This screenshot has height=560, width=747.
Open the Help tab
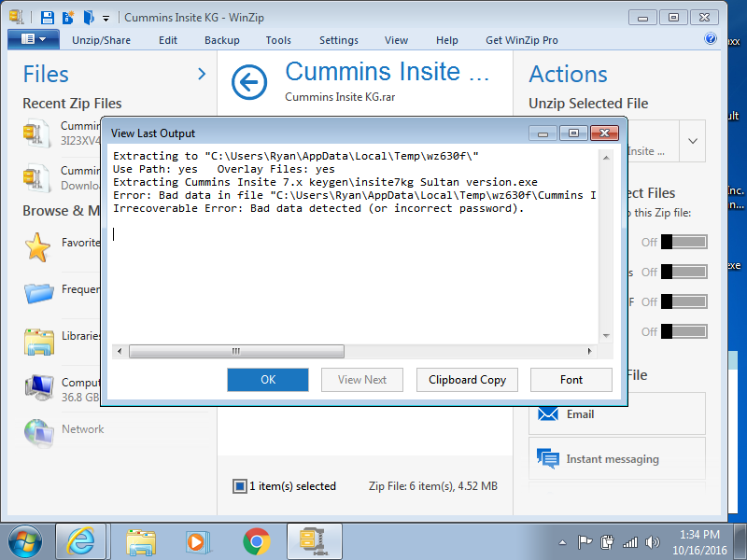pyautogui.click(x=446, y=40)
